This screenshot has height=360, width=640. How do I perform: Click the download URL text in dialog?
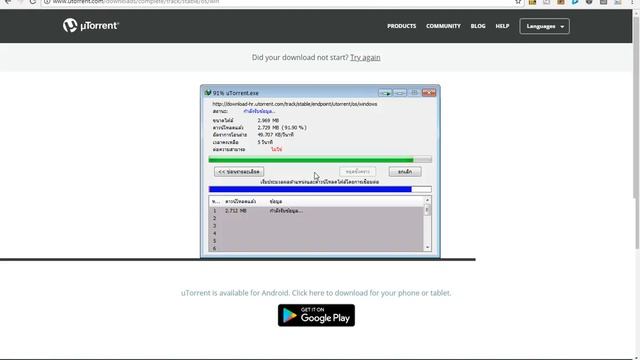pos(295,104)
